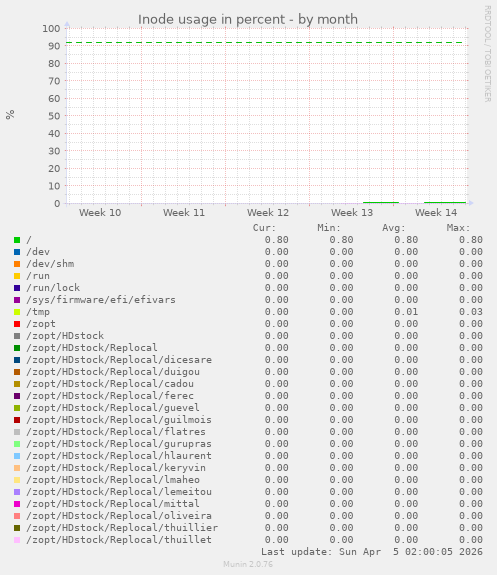Click the purple swatch for /sys/firmware/efi/efivars

coord(17,300)
